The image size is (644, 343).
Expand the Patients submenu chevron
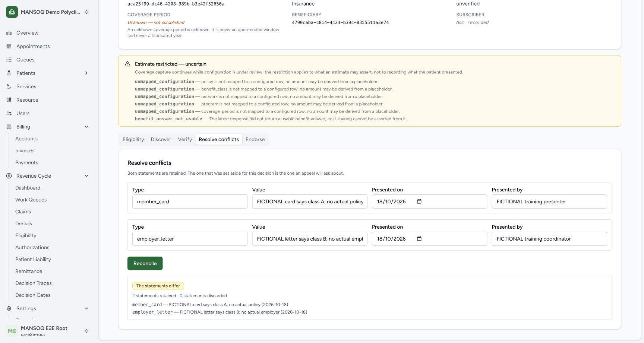coord(86,73)
